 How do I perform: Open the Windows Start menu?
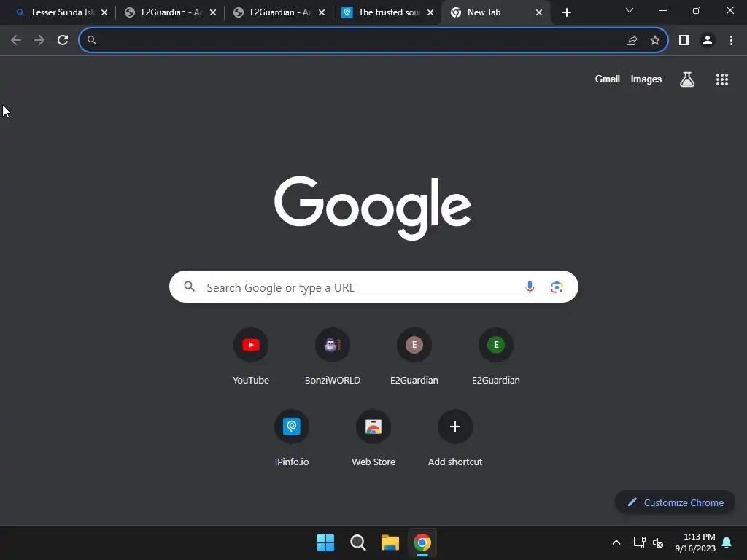tap(326, 542)
